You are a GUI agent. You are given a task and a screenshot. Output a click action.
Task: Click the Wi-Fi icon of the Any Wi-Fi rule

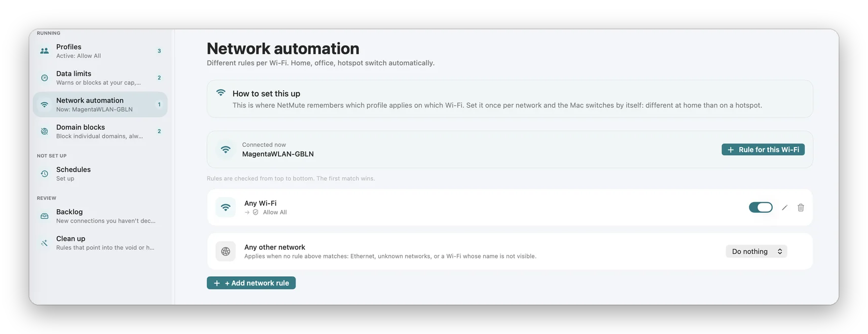226,207
